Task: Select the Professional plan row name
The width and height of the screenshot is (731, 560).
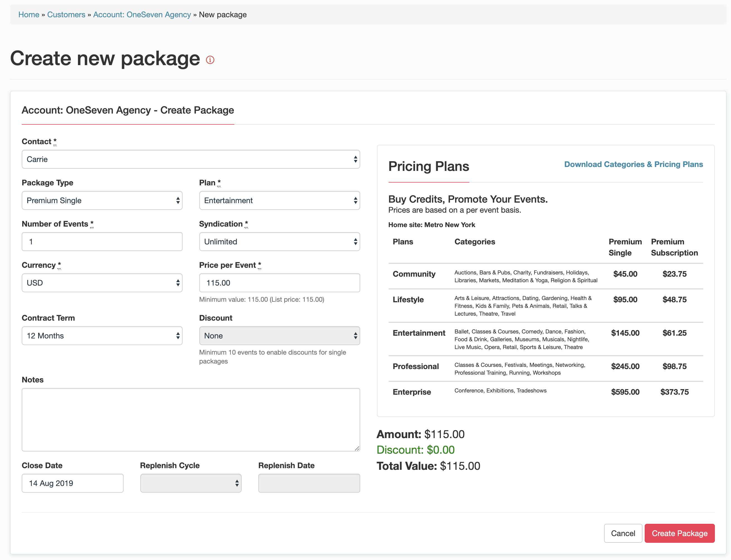Action: [415, 366]
